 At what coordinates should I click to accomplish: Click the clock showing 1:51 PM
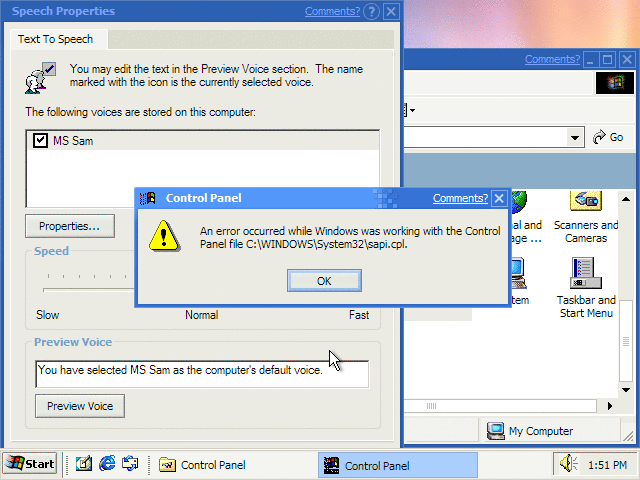click(x=607, y=465)
